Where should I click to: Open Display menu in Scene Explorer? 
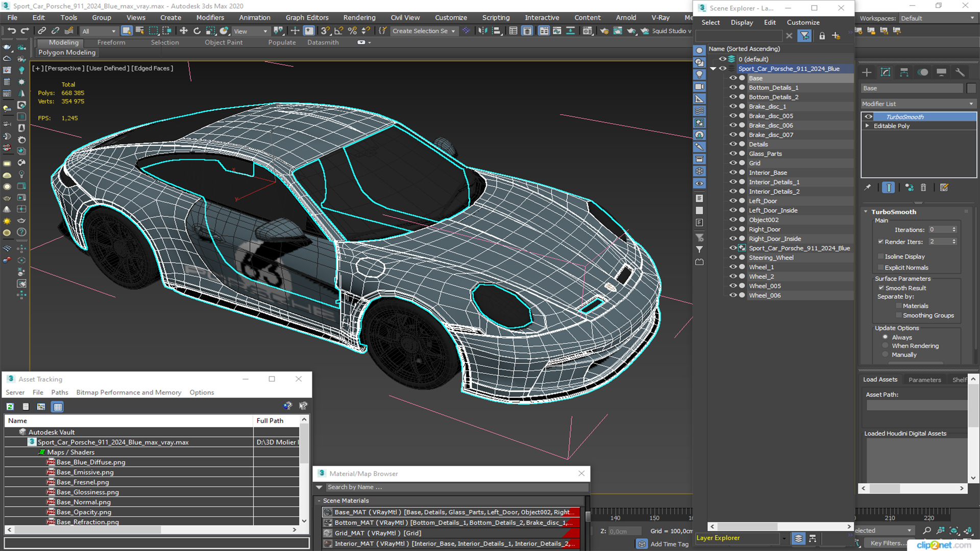[x=742, y=22]
